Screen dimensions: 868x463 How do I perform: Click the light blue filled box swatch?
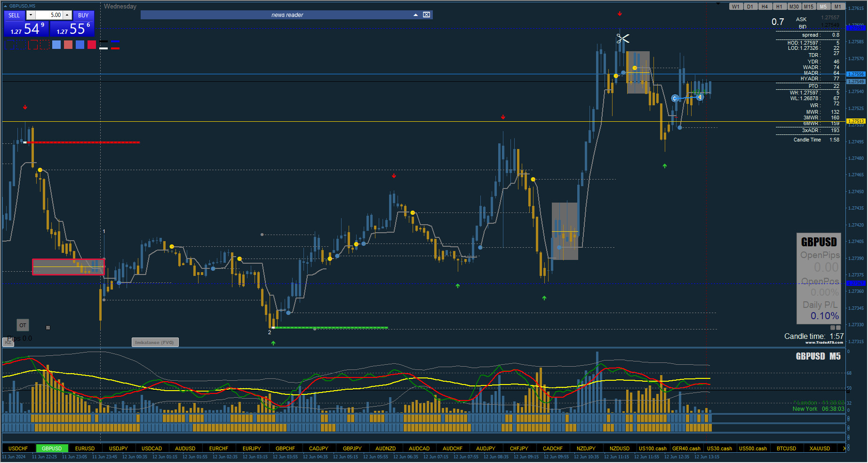pyautogui.click(x=56, y=45)
